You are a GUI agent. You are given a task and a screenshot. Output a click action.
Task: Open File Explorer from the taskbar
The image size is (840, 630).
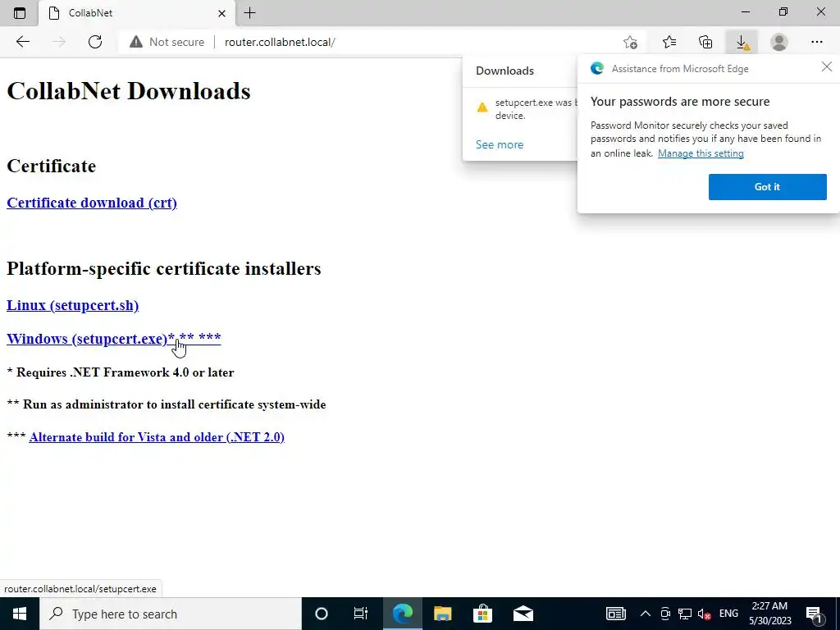click(x=442, y=614)
